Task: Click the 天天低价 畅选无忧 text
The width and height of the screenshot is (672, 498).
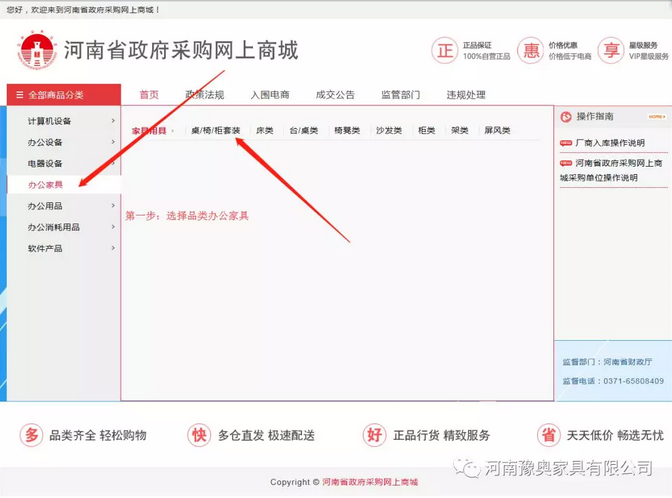Action: coord(615,435)
